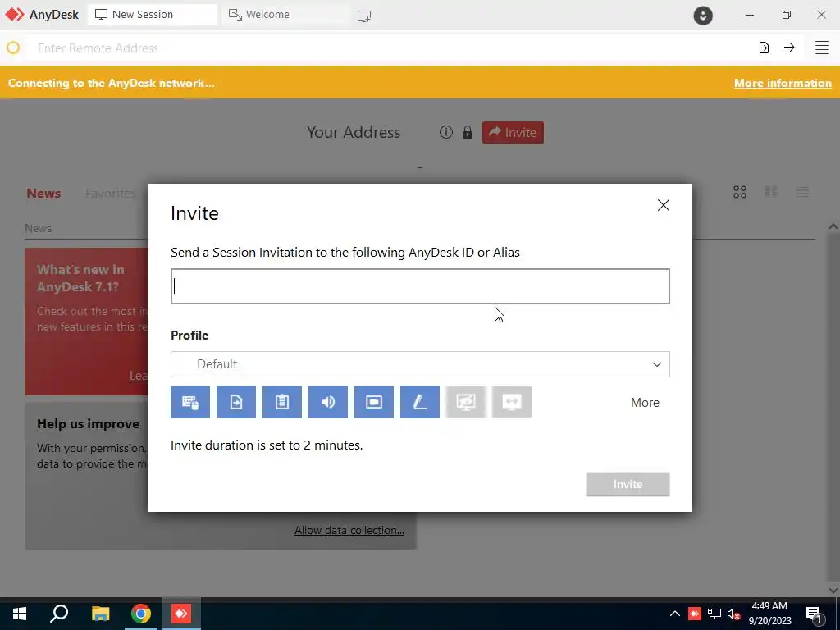This screenshot has width=840, height=630.
Task: Open More information link
Action: click(783, 83)
